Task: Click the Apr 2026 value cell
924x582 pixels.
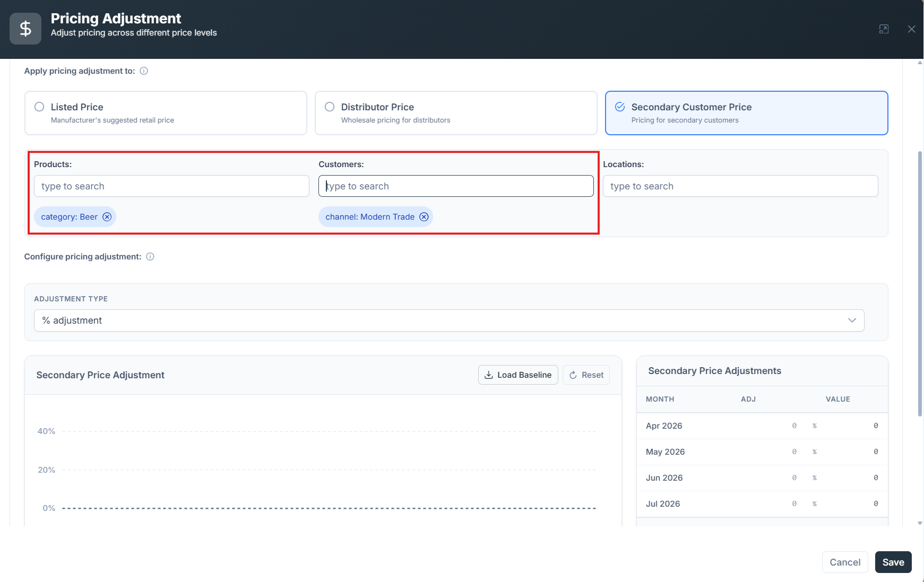Action: 875,426
